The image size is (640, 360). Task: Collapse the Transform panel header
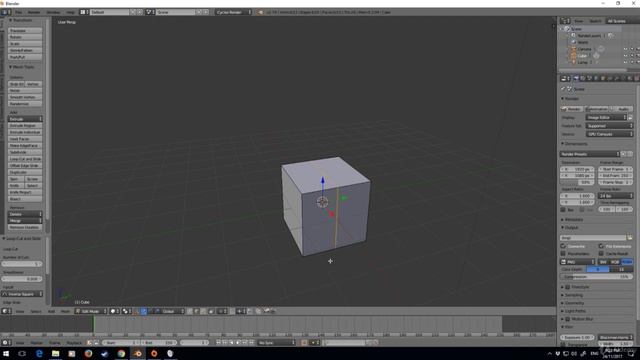point(22,20)
